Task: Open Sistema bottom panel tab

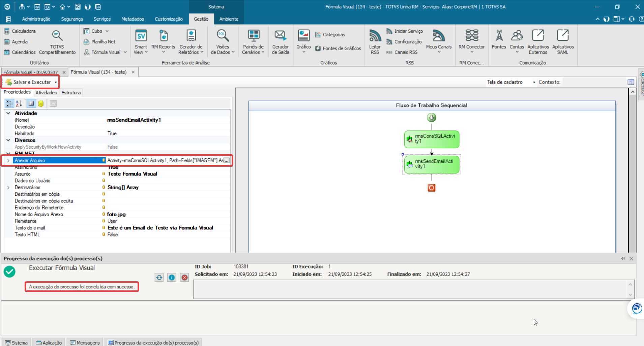Action: (x=16, y=342)
